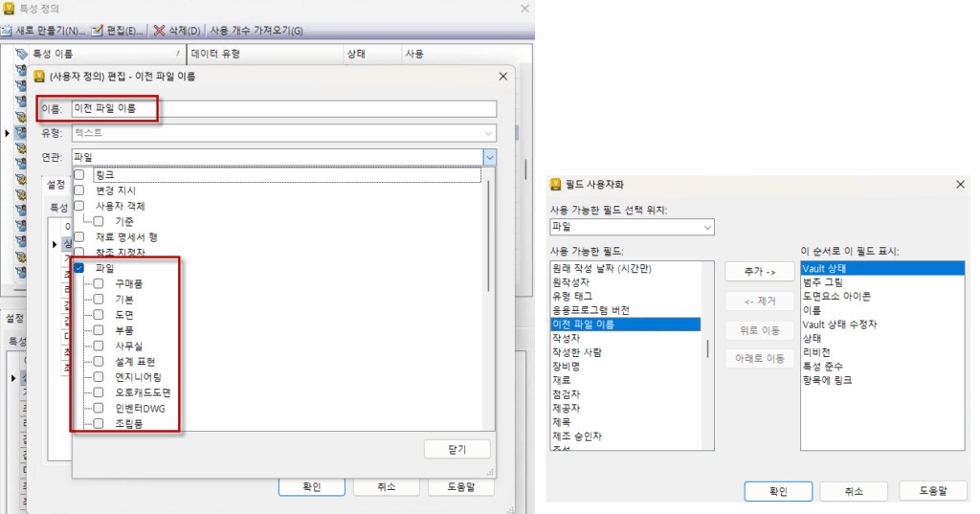Check the 인벤터DWG category box
Image resolution: width=980 pixels, height=514 pixels.
tap(99, 407)
